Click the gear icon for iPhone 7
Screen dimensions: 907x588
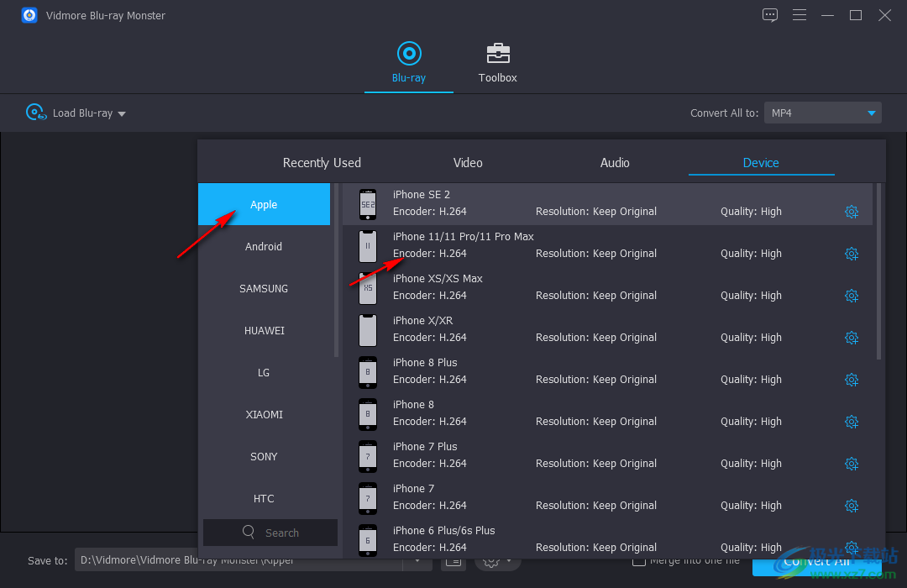click(851, 506)
